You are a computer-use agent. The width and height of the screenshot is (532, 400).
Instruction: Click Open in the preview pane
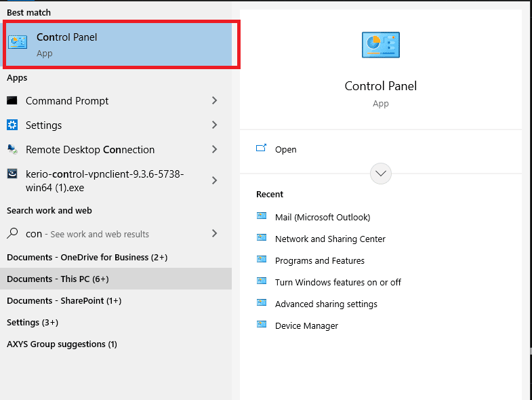(286, 149)
